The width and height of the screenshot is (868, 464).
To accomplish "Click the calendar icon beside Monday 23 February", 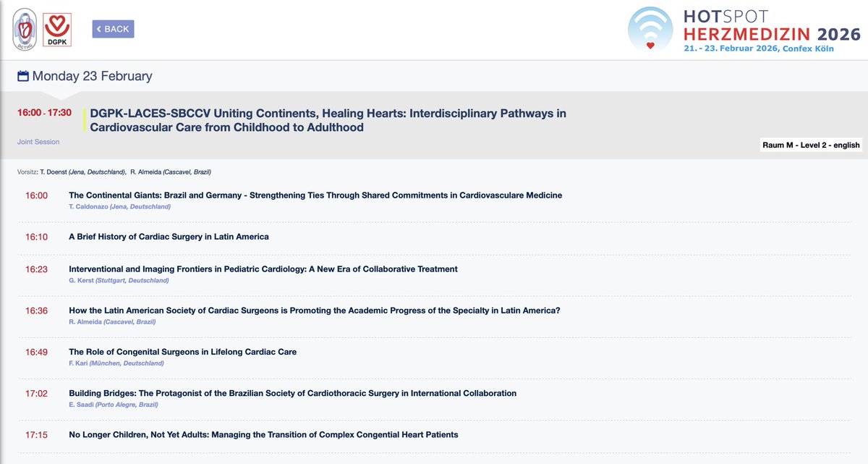I will click(23, 76).
